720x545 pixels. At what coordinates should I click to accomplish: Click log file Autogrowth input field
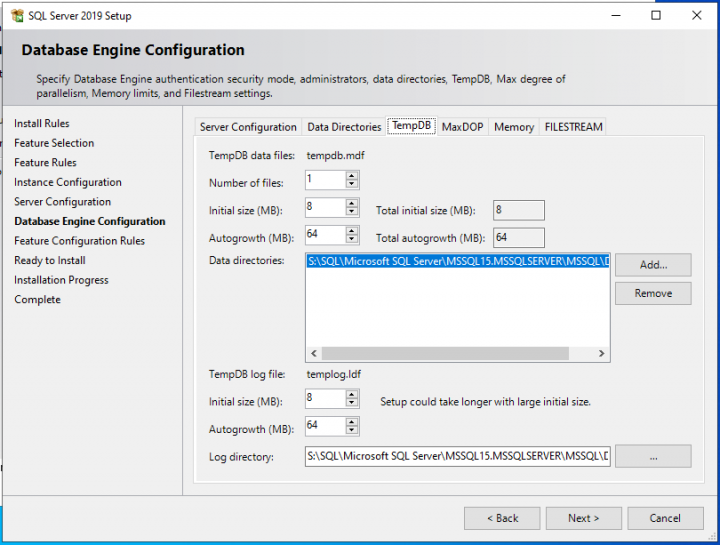(326, 426)
